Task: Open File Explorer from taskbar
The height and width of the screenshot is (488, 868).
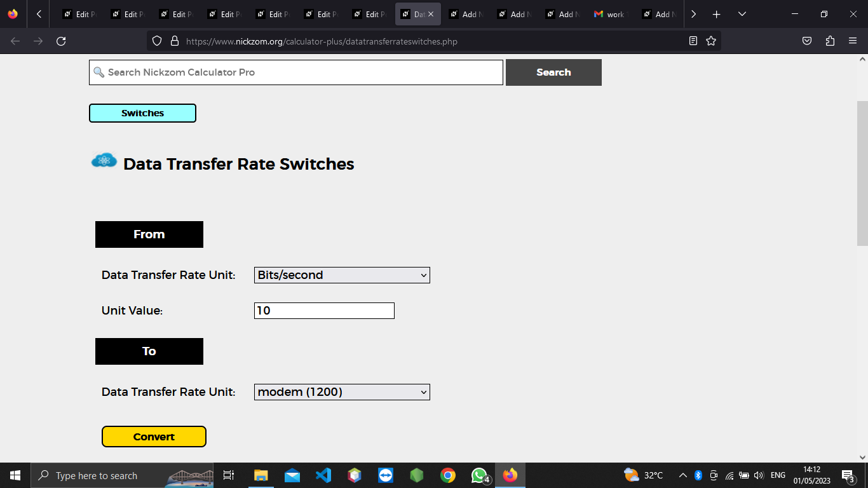Action: pyautogui.click(x=261, y=475)
